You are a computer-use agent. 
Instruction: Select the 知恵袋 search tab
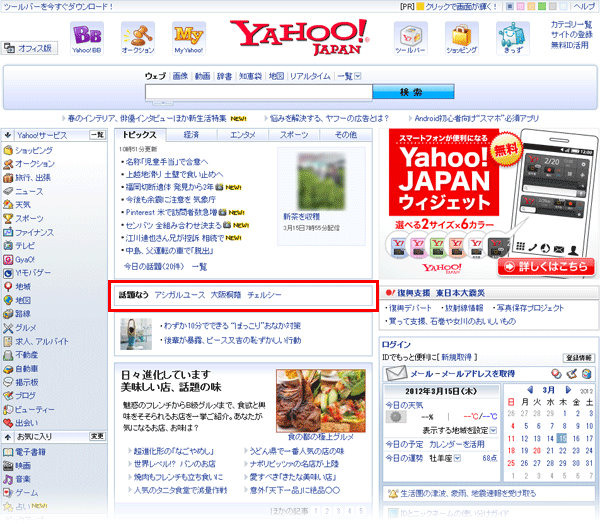coord(250,76)
